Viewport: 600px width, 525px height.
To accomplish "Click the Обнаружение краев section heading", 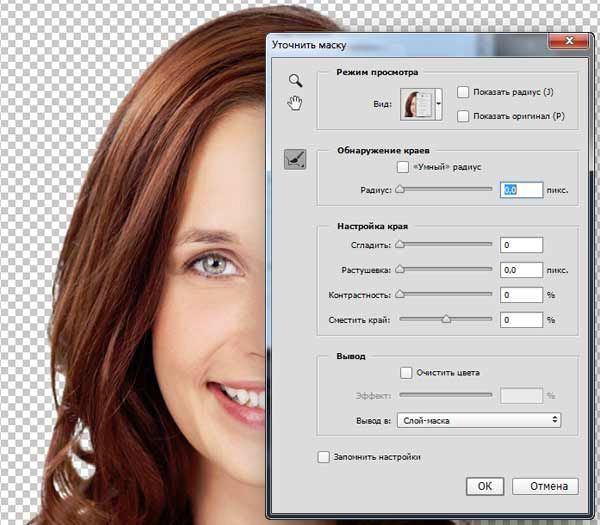I will [x=383, y=150].
